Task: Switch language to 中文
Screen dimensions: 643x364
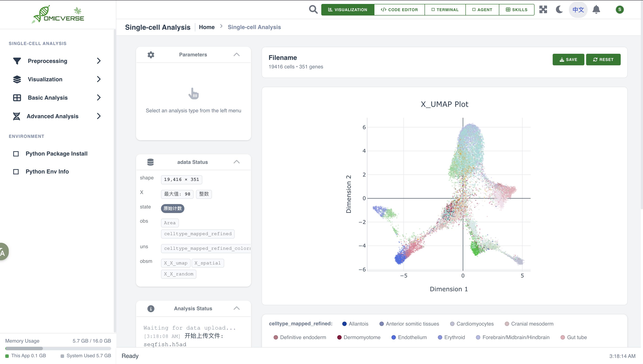Action: click(x=578, y=9)
